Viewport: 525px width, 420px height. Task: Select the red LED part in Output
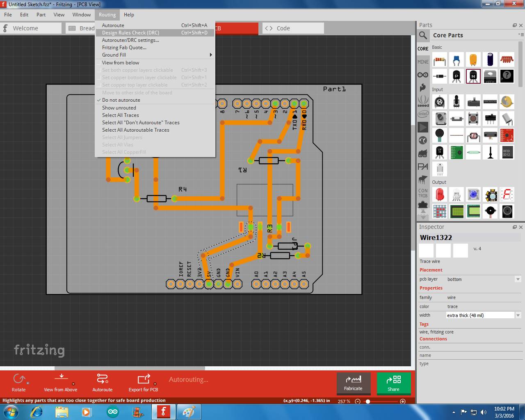440,194
